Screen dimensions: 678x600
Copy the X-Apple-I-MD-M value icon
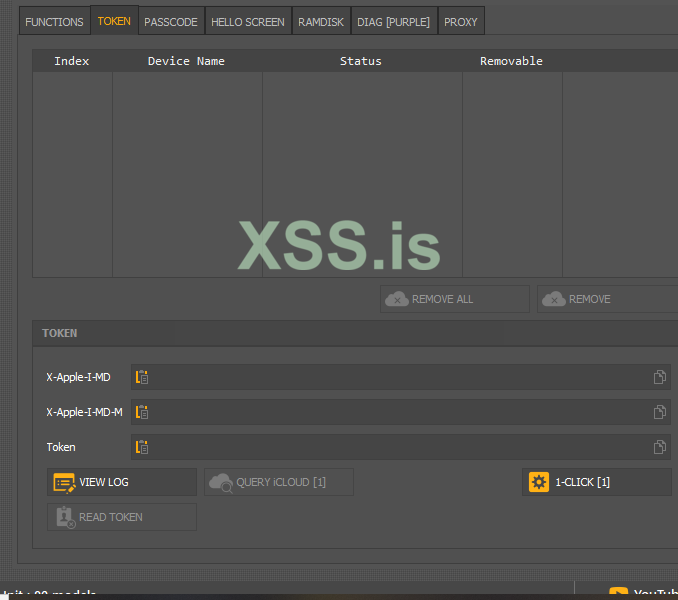pos(659,412)
